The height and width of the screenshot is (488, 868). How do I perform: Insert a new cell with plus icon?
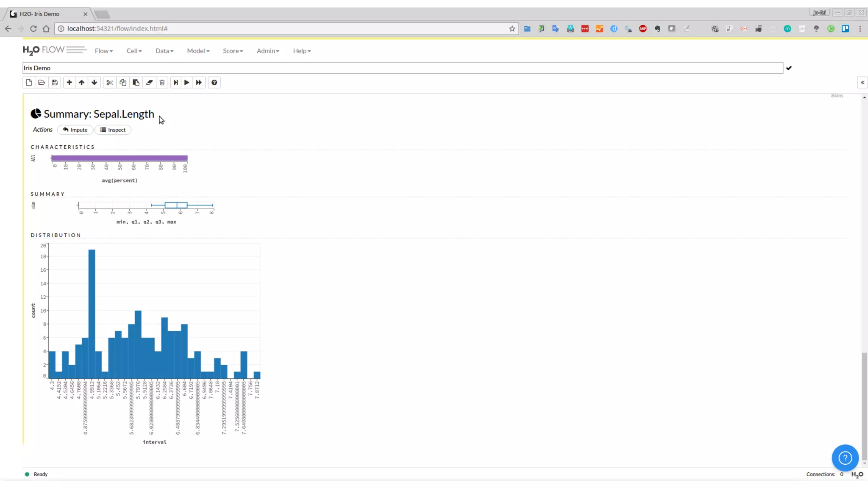(69, 83)
